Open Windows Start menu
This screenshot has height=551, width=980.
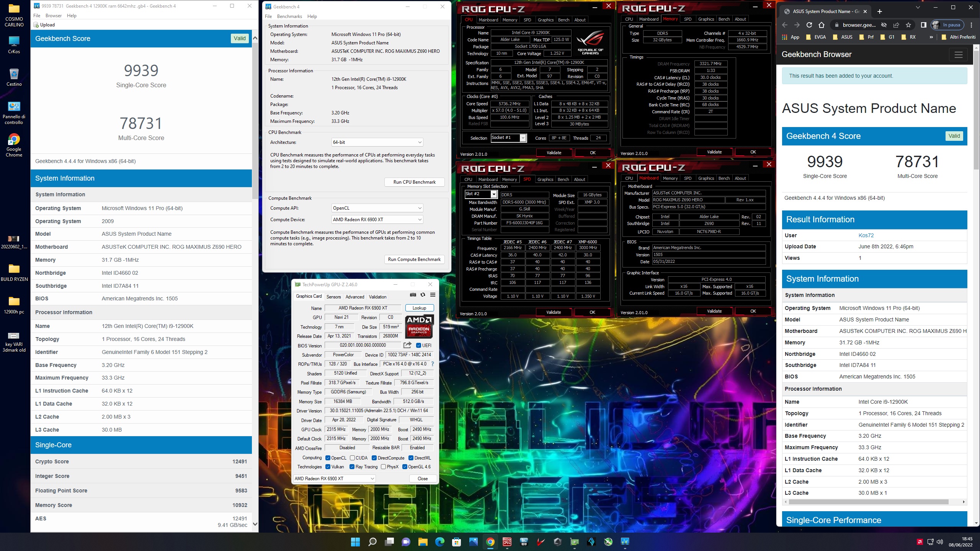pyautogui.click(x=355, y=541)
